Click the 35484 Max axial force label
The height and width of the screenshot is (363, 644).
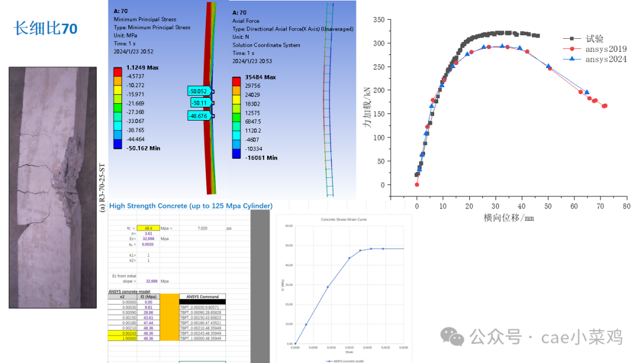(261, 77)
